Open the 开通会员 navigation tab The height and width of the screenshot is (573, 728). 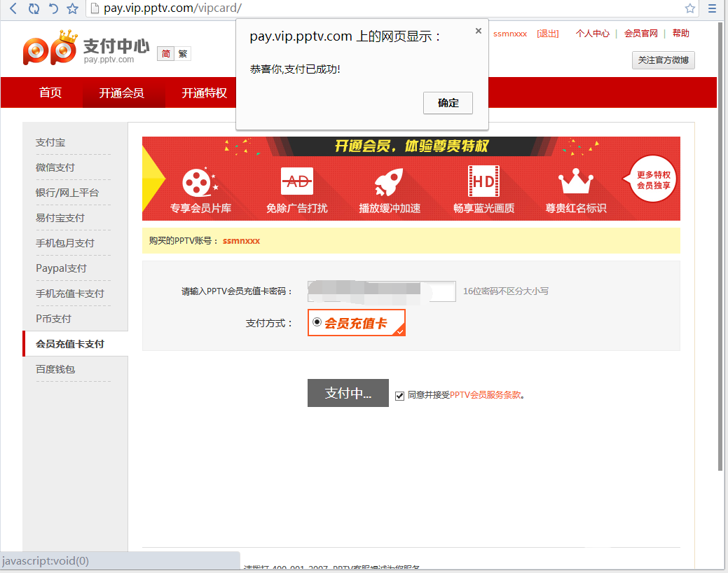(122, 93)
